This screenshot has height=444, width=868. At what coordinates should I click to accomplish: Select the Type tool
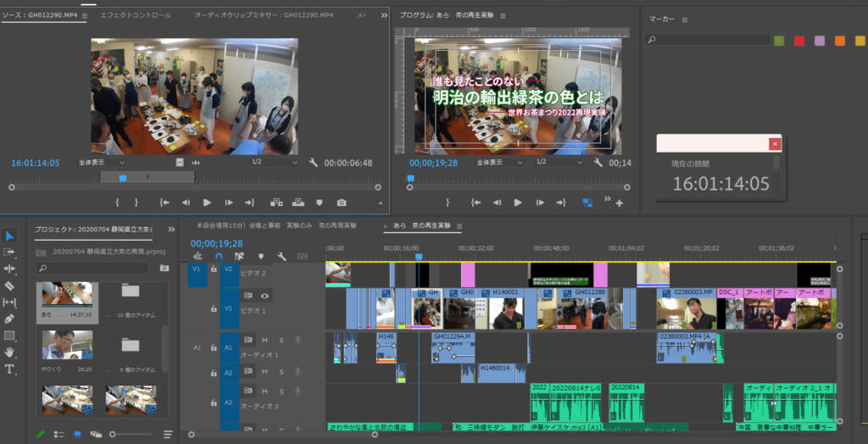click(9, 369)
